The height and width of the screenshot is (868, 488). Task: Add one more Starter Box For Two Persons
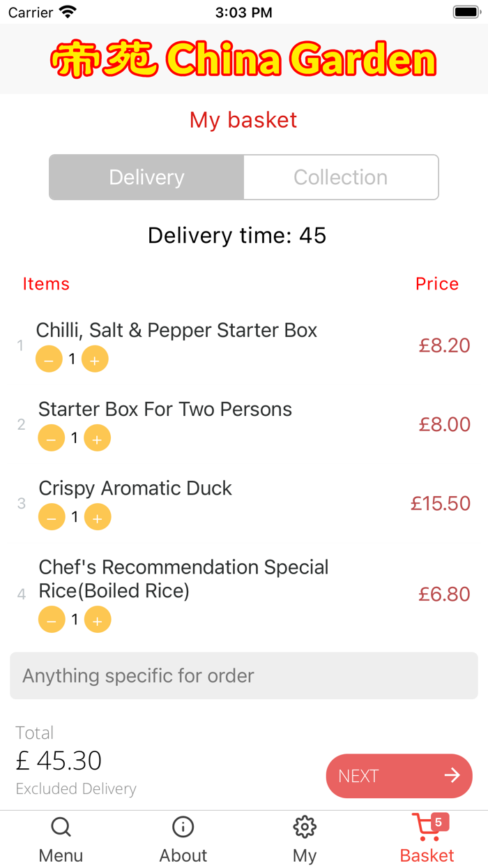[98, 438]
